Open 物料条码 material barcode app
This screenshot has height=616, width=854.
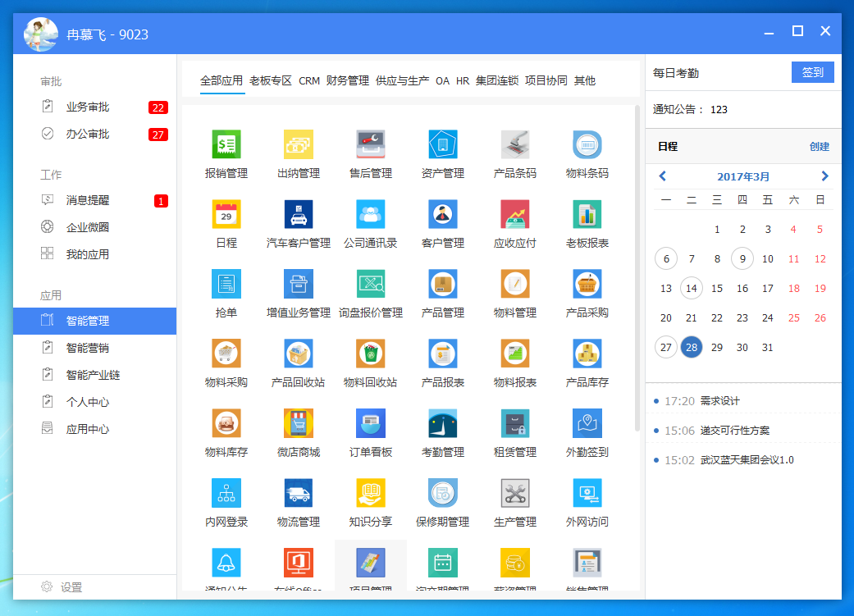tap(587, 145)
